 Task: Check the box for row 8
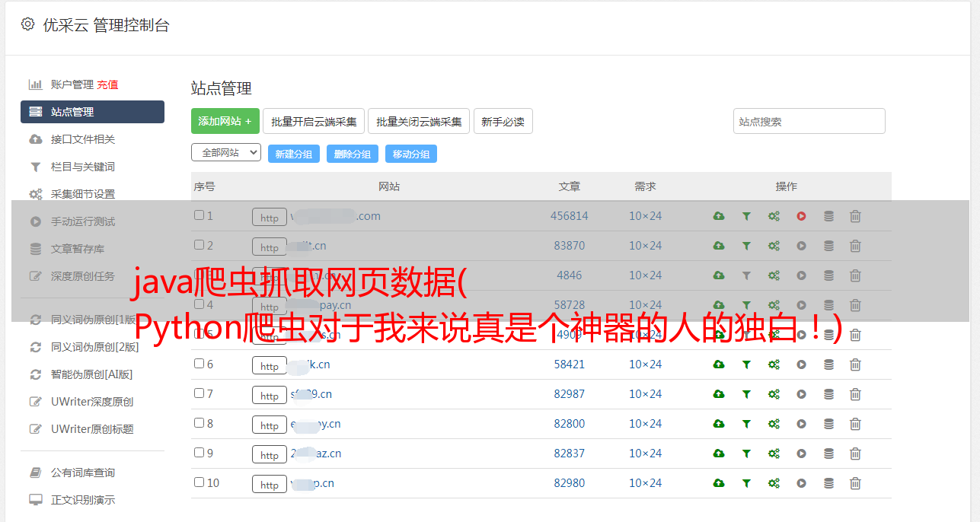point(199,423)
